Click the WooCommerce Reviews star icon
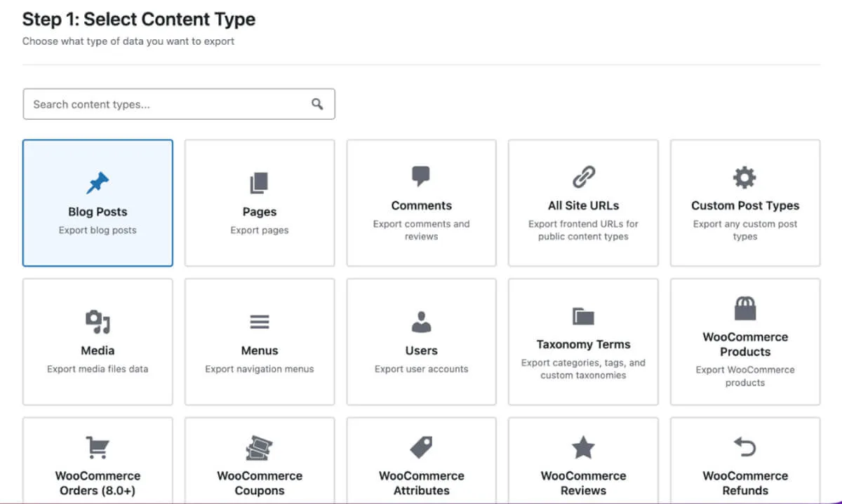 coord(583,447)
